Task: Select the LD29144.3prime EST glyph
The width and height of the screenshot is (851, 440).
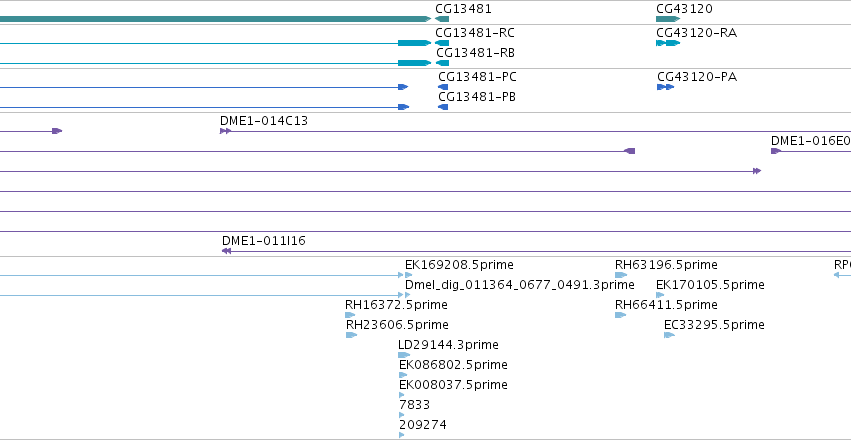Action: 404,355
